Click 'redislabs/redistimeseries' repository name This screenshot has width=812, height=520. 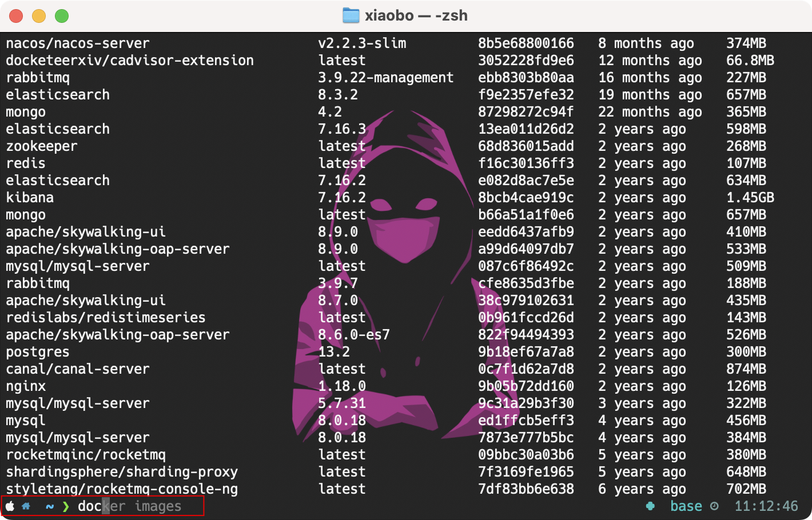106,318
